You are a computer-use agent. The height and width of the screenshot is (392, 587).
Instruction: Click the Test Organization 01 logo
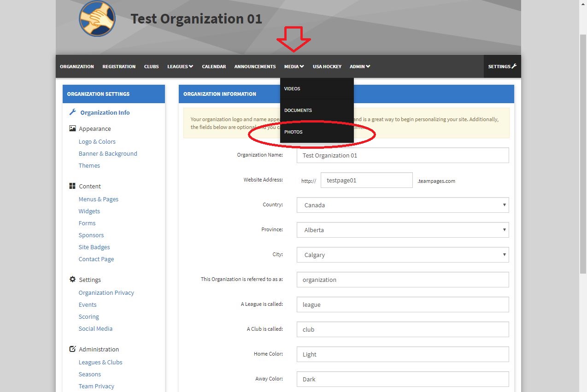(97, 18)
